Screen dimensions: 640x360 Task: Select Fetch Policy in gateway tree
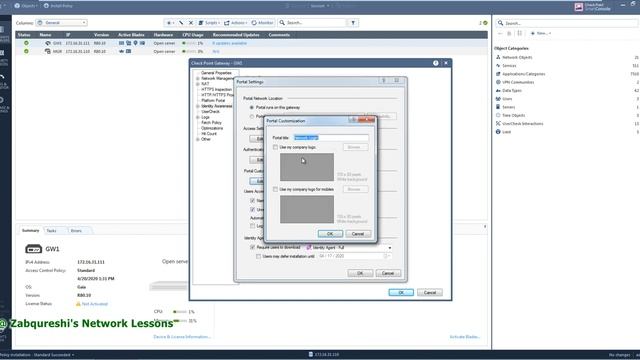point(211,122)
